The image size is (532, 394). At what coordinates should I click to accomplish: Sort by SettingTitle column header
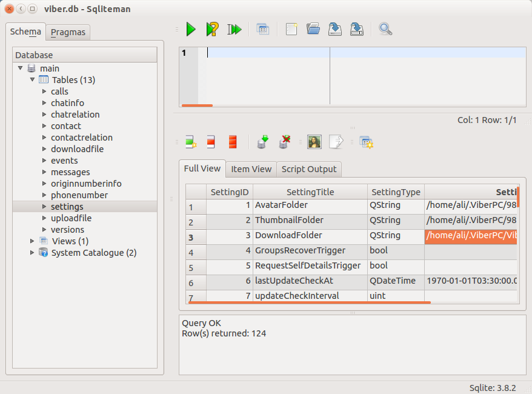pyautogui.click(x=310, y=192)
